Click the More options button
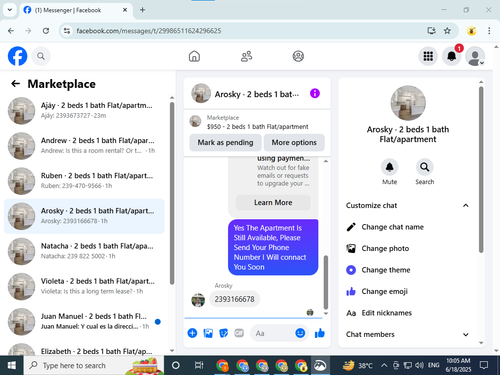500x375 pixels. point(294,143)
